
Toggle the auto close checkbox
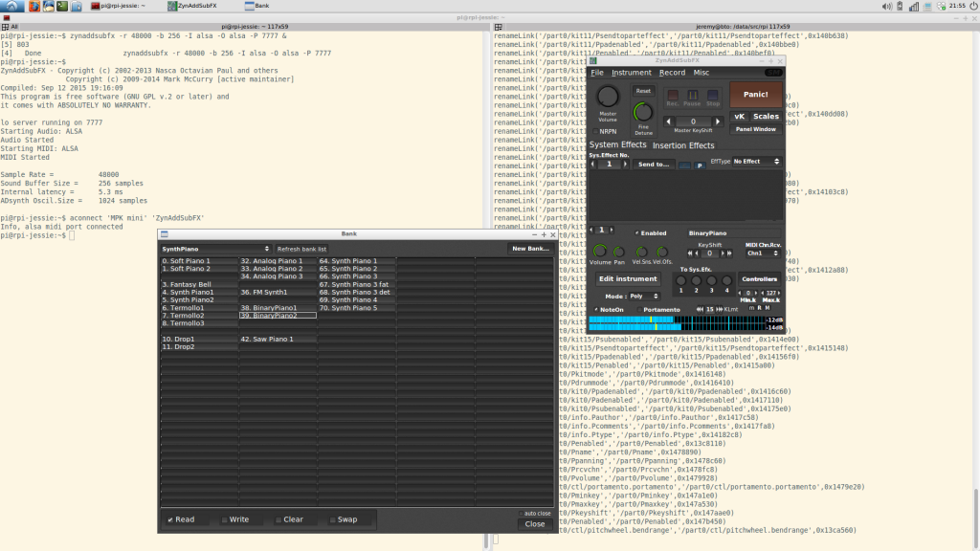[520, 514]
